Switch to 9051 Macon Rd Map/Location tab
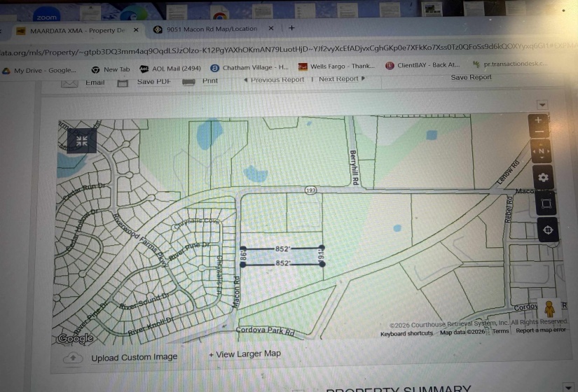The height and width of the screenshot is (392, 578). tap(210, 29)
